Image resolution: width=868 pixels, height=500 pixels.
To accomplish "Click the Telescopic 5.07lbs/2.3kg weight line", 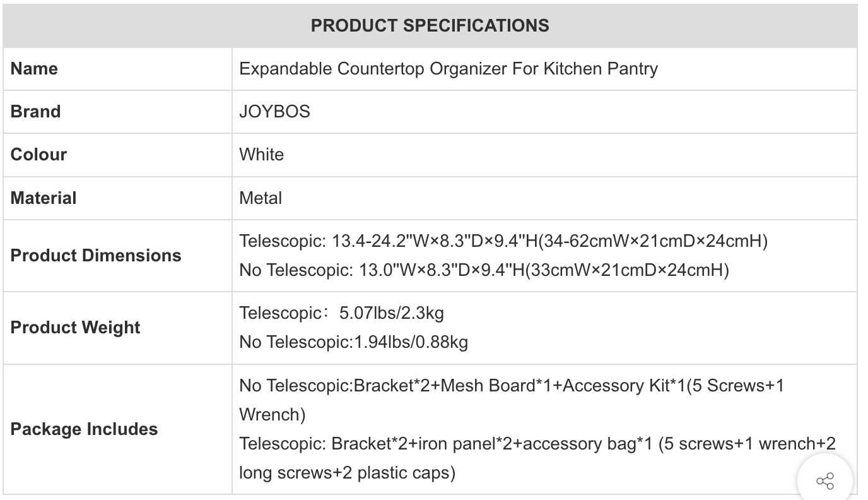I will pos(341,313).
